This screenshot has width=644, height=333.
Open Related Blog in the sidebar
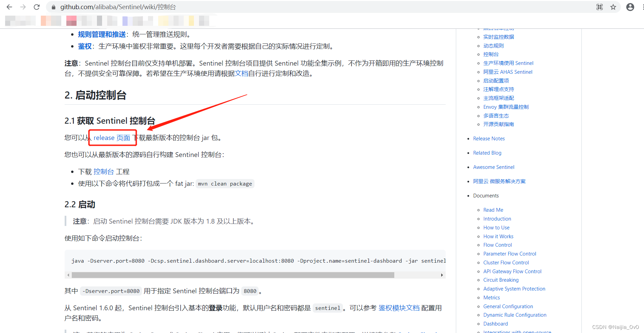(x=487, y=153)
